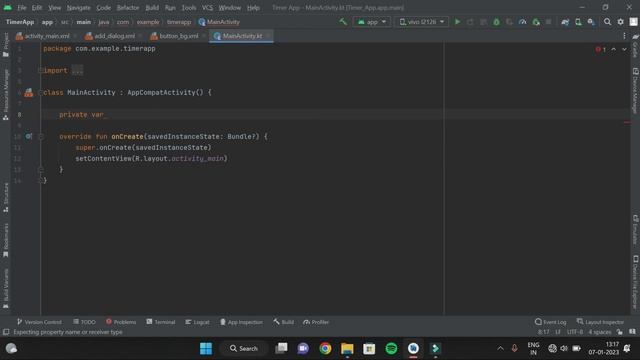Sync project with Gradle files elephant icon
The width and height of the screenshot is (640, 360).
click(565, 22)
